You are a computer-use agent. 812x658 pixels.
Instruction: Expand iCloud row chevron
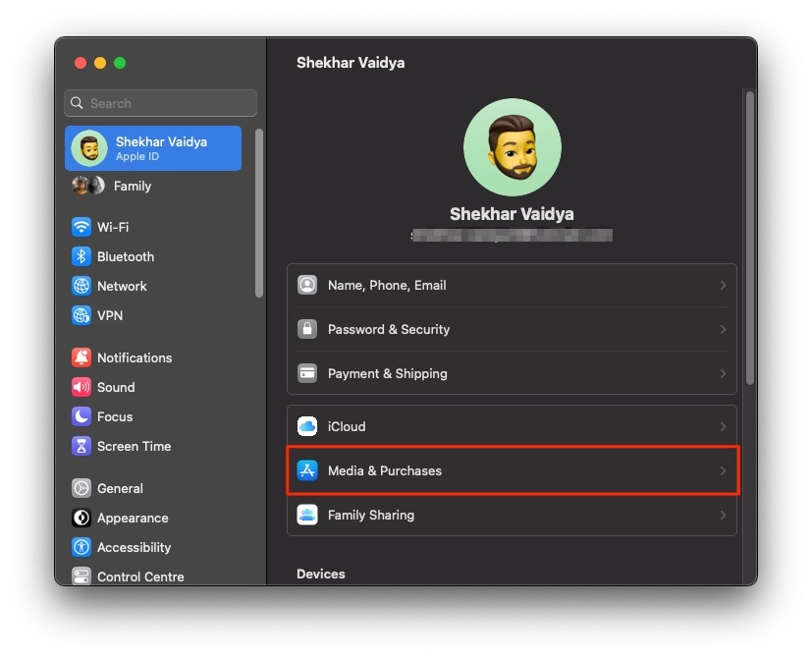point(723,426)
